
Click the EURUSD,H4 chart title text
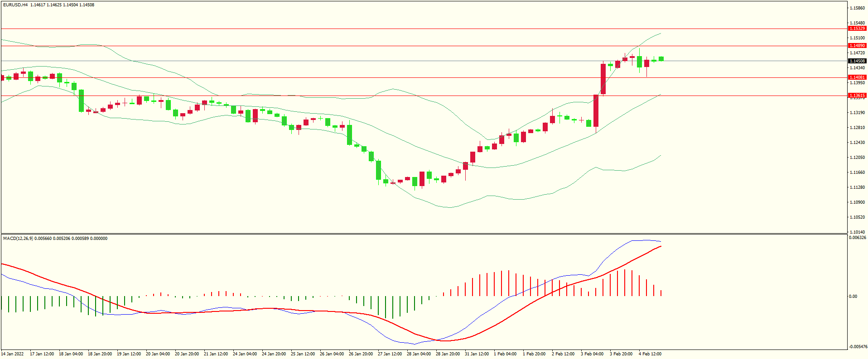(x=15, y=5)
